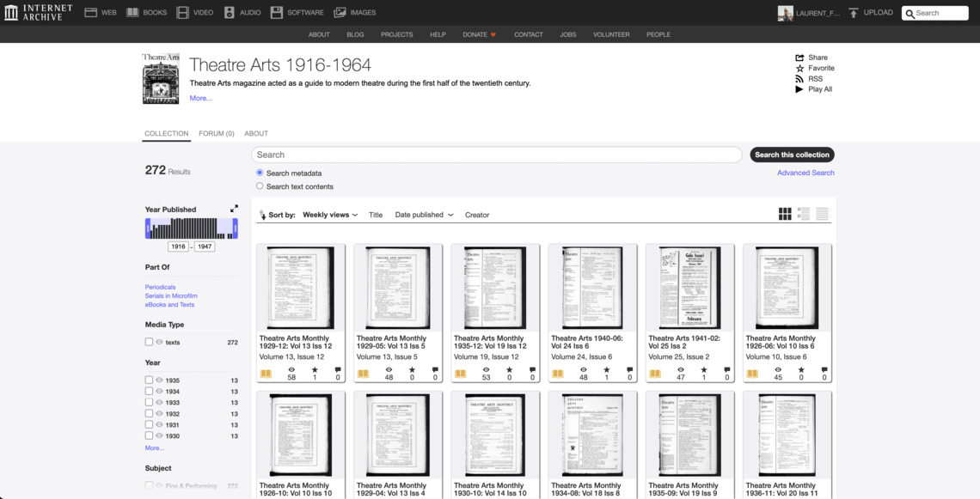Viewport: 980px width, 499px height.
Task: Open the RSS feed icon
Action: 799,79
